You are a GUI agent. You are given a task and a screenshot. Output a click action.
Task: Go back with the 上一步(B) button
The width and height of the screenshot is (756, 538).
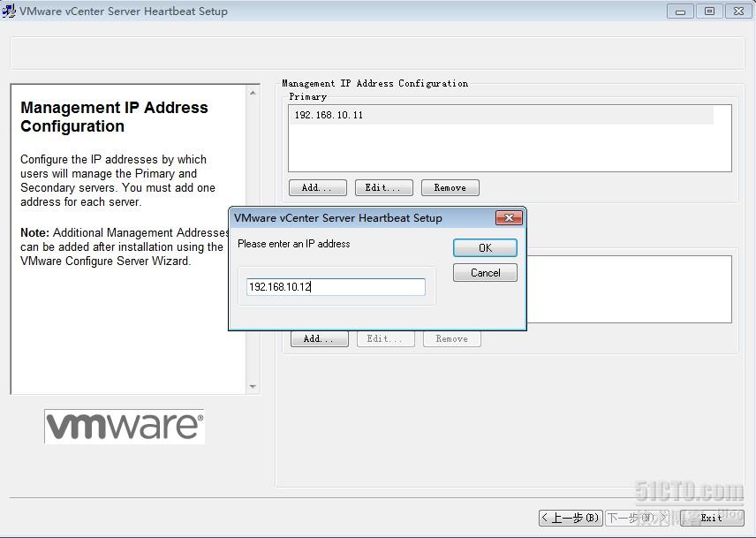571,518
